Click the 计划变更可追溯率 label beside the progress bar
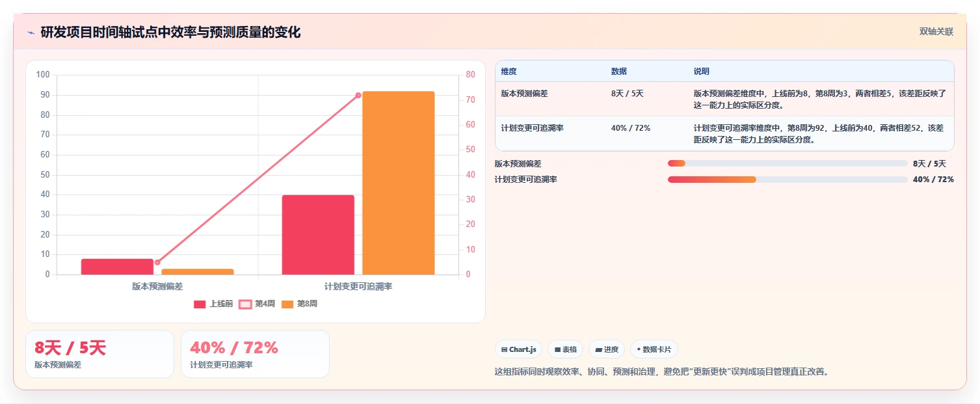 (525, 180)
